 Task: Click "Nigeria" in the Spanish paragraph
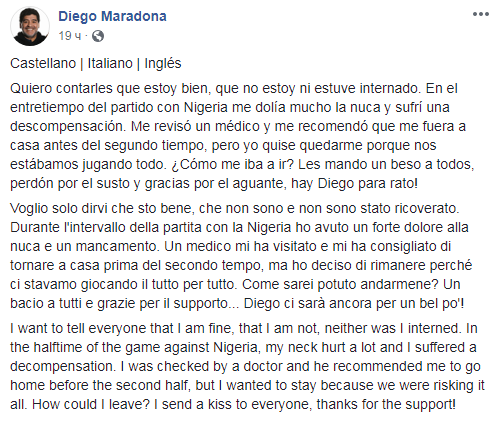[x=206, y=107]
